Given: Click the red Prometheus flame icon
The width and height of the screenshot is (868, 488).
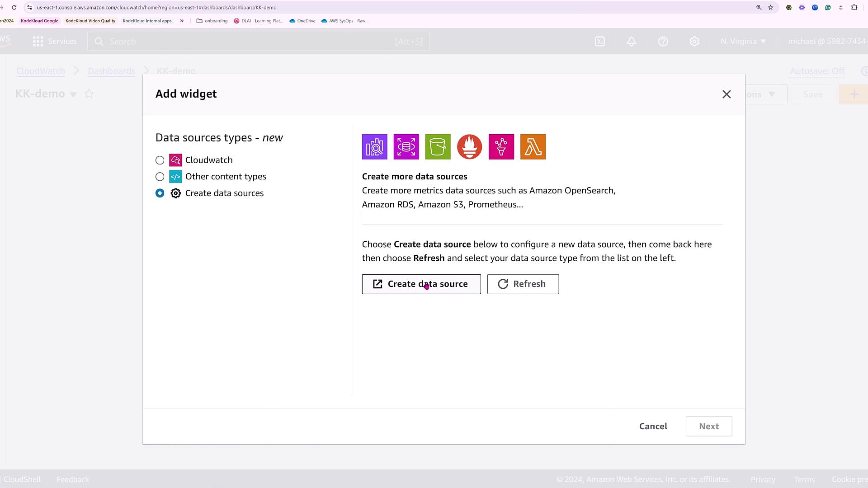Looking at the screenshot, I should tap(469, 147).
